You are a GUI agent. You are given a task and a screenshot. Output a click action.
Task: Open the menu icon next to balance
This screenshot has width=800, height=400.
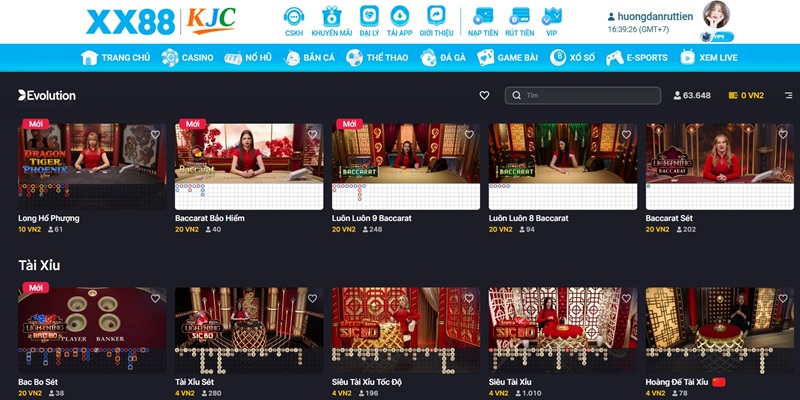click(788, 96)
